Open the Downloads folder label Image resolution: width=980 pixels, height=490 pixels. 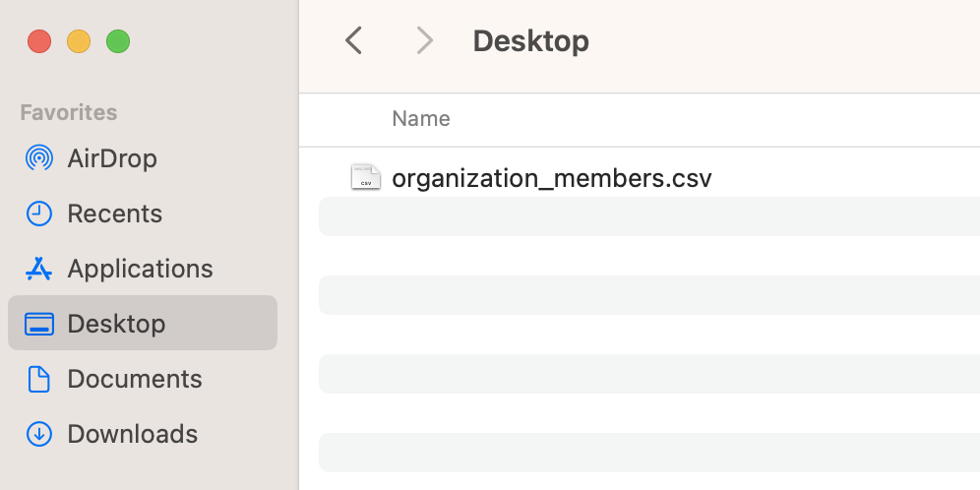click(132, 434)
